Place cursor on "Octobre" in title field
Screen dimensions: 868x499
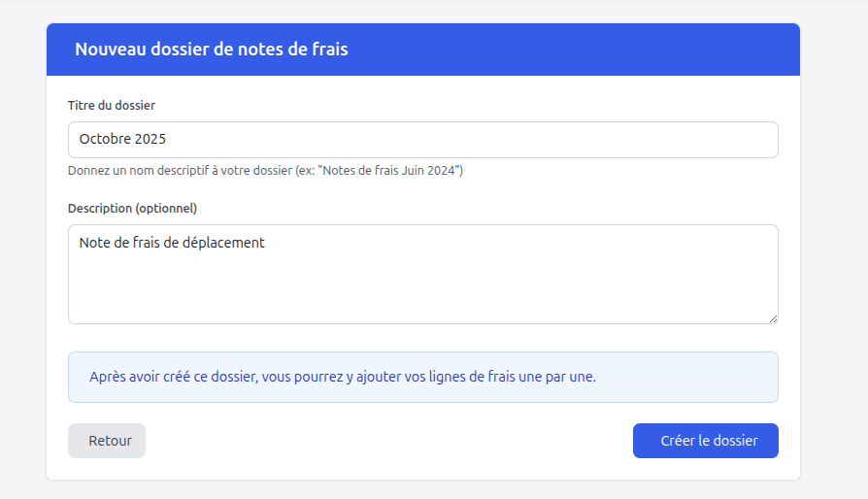point(106,140)
